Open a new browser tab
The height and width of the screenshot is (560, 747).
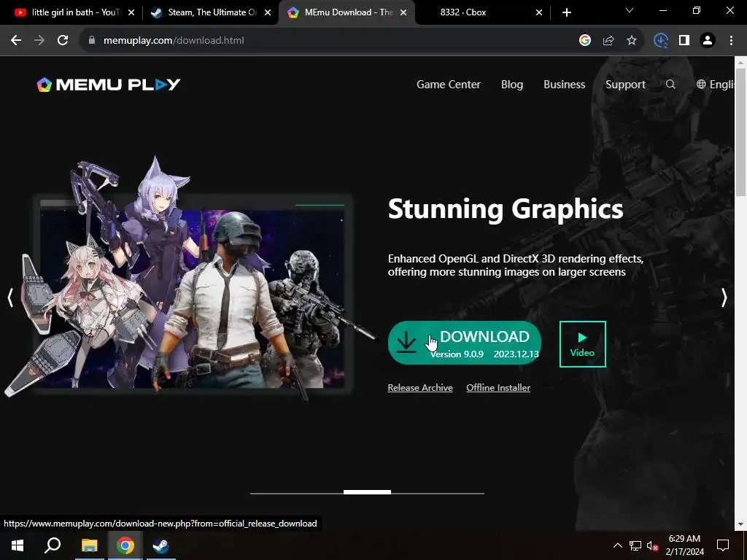point(566,12)
